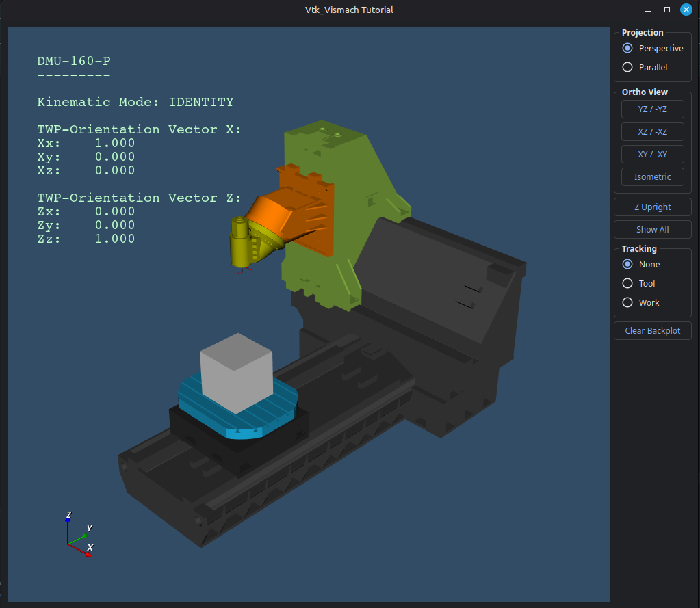This screenshot has width=700, height=608.
Task: Enable Work tracking
Action: (x=627, y=303)
